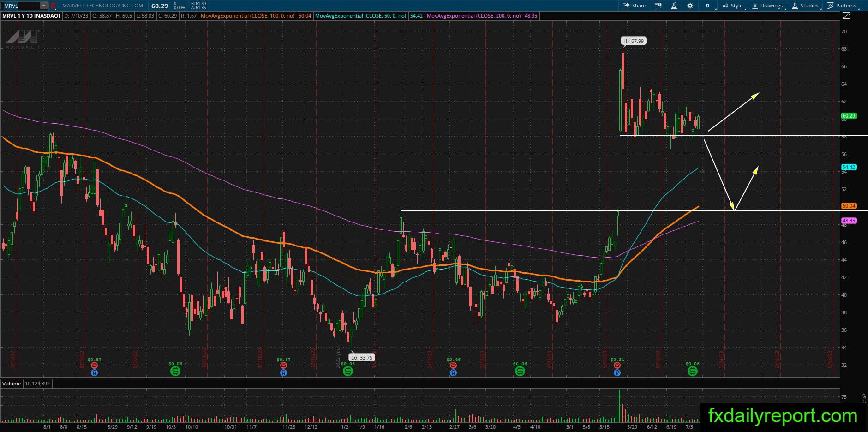The image size is (868, 432).
Task: Click the volume value 10,124,892
Action: (37, 384)
